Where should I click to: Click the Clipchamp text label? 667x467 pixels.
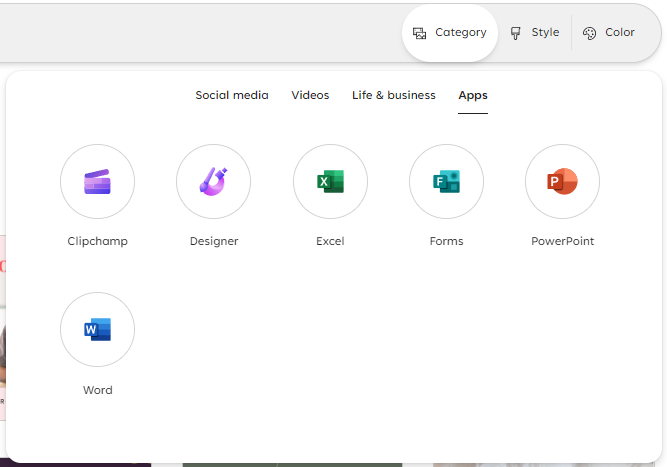pos(97,241)
